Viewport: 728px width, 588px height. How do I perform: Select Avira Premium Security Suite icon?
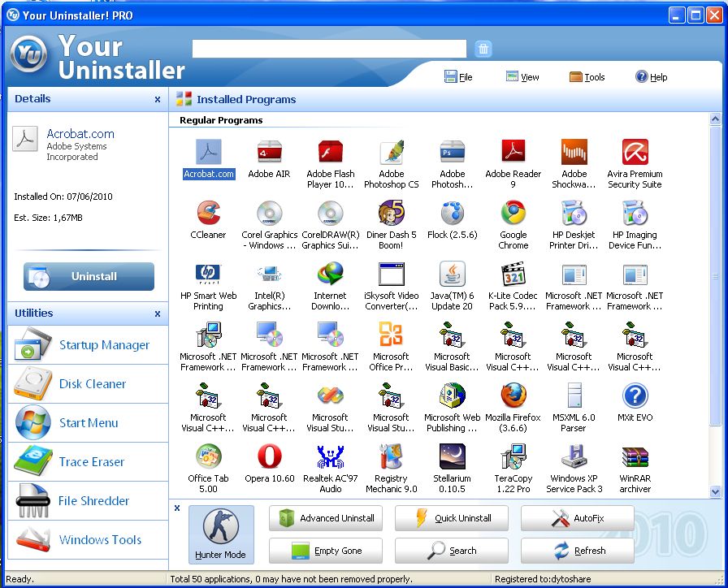click(x=635, y=152)
